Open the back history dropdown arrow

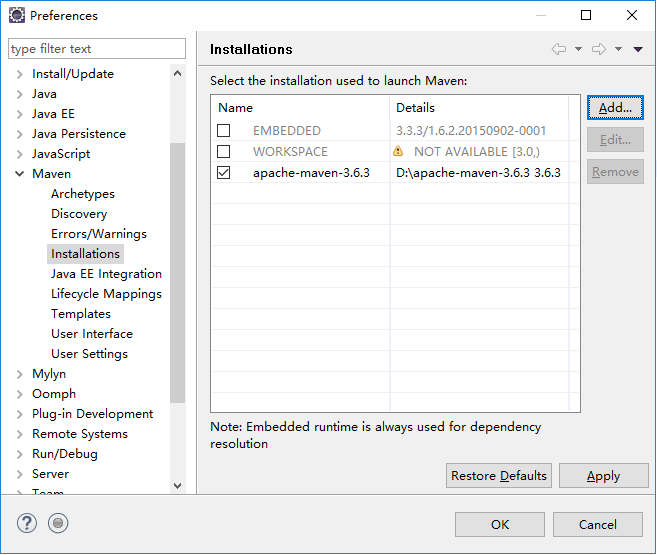[x=579, y=49]
